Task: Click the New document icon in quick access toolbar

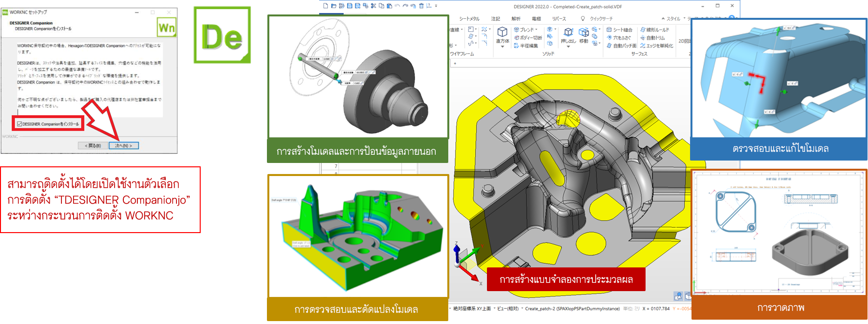Action: 326,6
